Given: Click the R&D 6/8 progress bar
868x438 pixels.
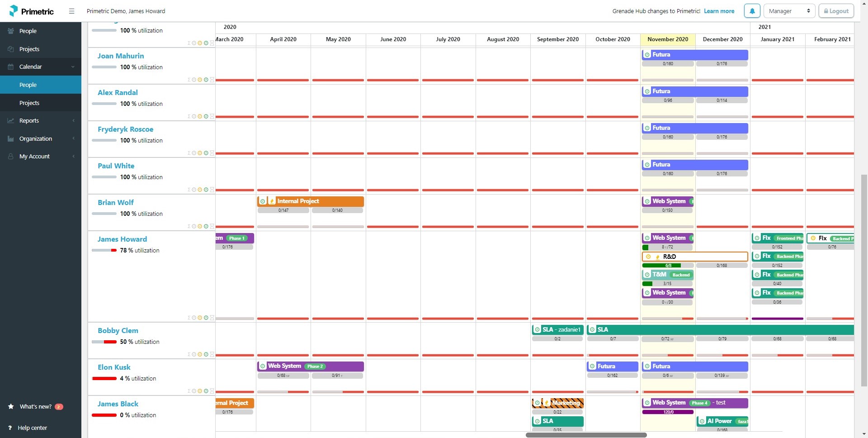Looking at the screenshot, I should [668, 266].
